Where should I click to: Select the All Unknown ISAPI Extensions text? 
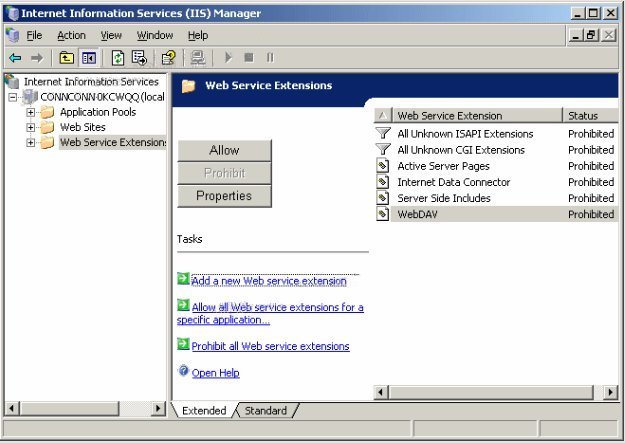(465, 134)
